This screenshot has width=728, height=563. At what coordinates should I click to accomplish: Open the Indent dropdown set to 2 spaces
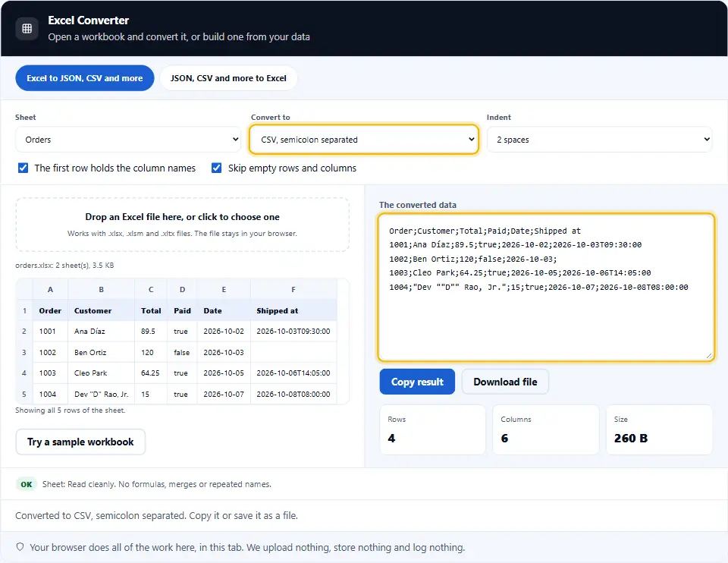click(599, 140)
